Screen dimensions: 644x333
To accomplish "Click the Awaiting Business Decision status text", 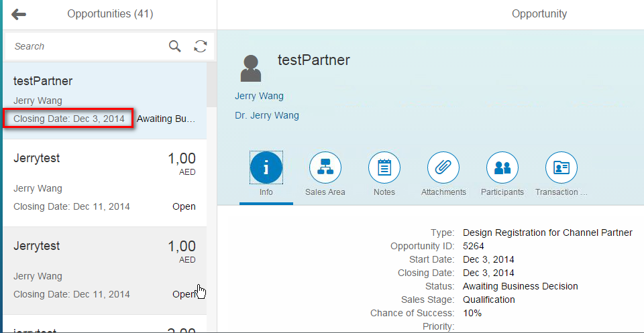I will pyautogui.click(x=520, y=286).
